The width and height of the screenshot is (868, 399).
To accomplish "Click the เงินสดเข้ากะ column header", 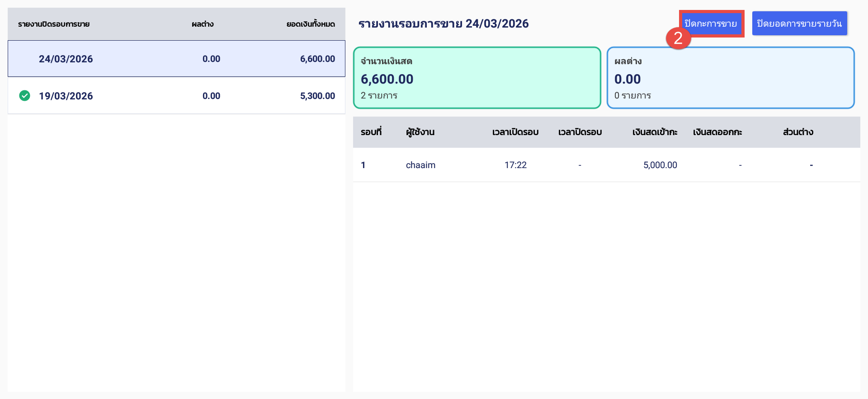I will 654,132.
